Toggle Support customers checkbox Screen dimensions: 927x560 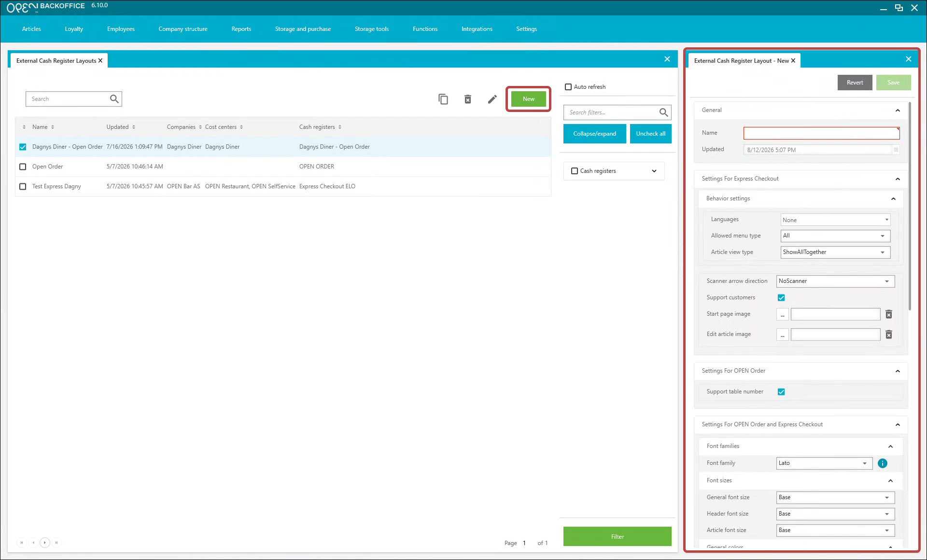tap(781, 298)
